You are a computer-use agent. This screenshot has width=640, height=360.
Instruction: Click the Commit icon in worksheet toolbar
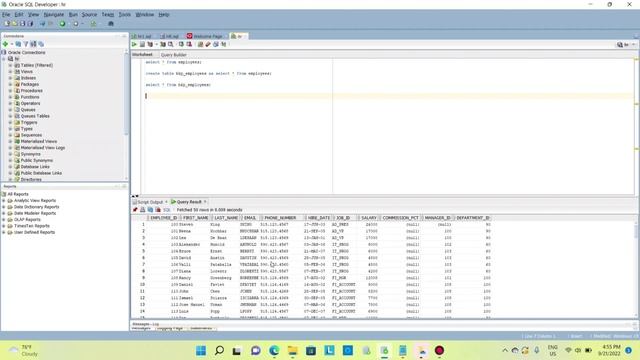pos(181,44)
